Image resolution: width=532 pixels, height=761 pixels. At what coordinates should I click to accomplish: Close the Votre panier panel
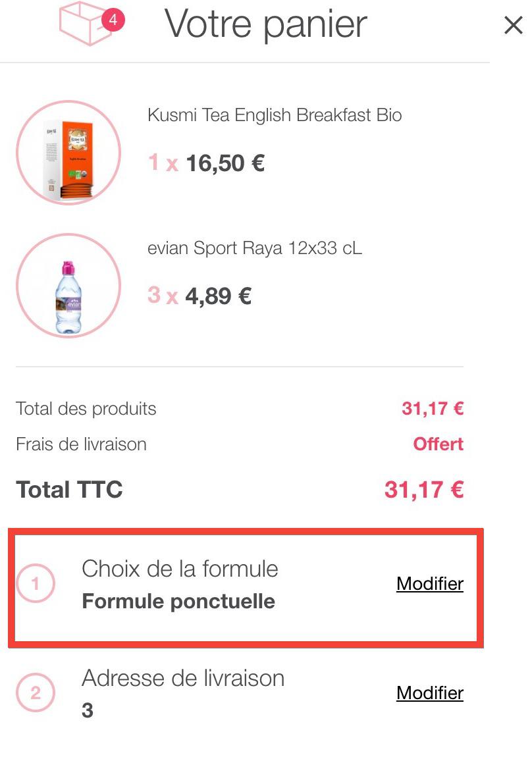click(513, 25)
